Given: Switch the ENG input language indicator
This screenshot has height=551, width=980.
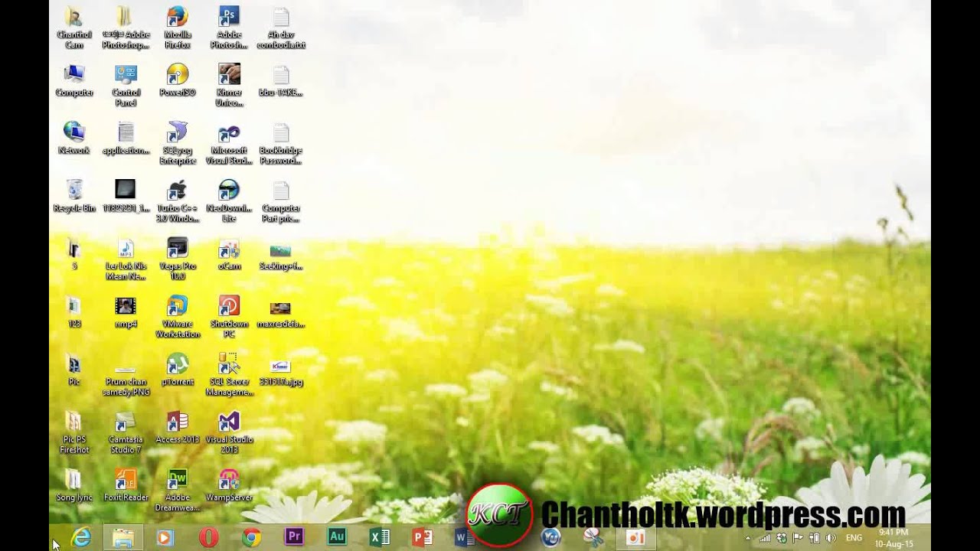Looking at the screenshot, I should [x=854, y=538].
